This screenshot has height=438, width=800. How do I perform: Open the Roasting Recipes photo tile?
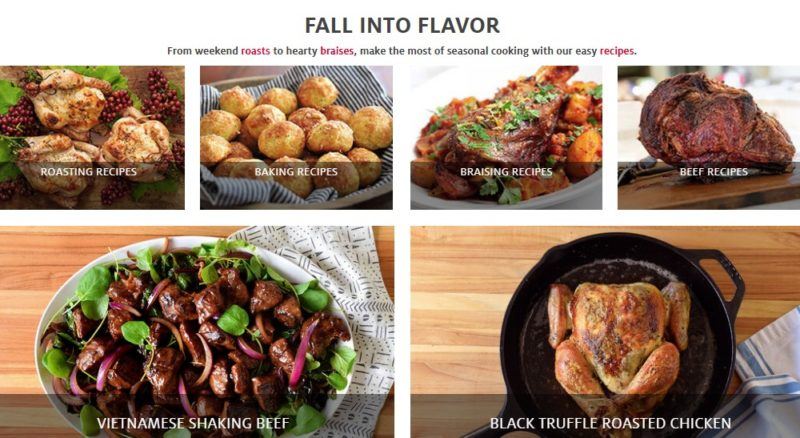click(92, 137)
